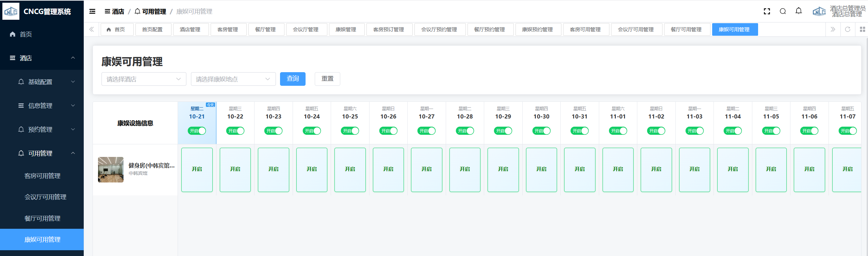Click the refresh page icon in tab bar
The height and width of the screenshot is (256, 868).
click(x=847, y=30)
